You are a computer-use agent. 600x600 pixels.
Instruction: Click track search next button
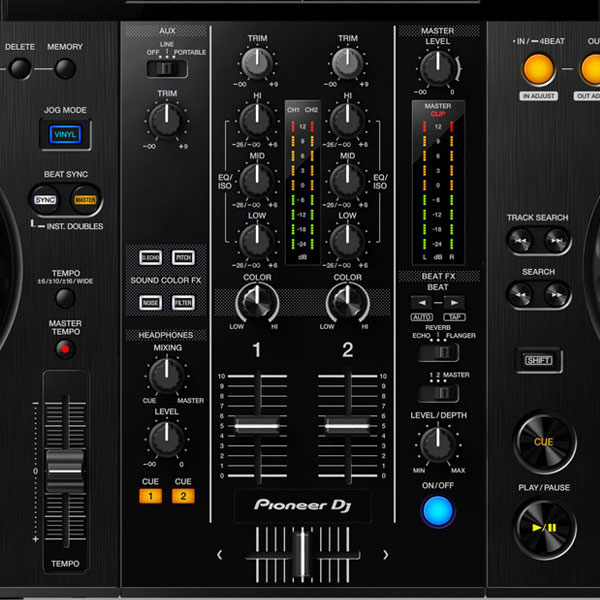pyautogui.click(x=556, y=240)
